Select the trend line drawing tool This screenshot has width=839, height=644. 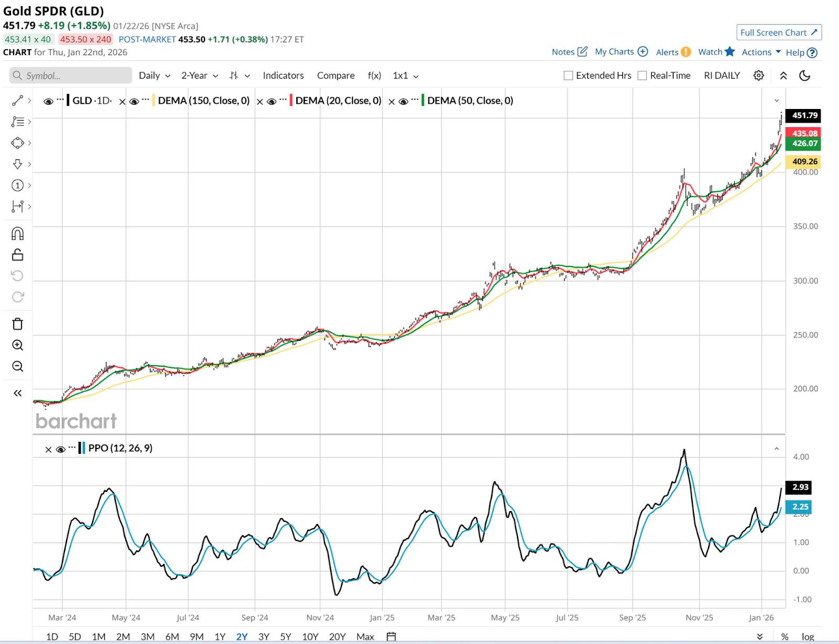pyautogui.click(x=17, y=101)
